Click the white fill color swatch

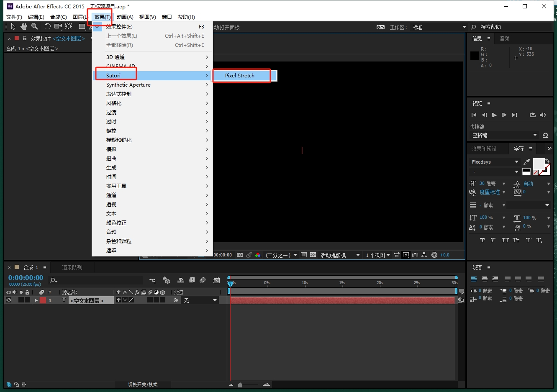pyautogui.click(x=538, y=164)
